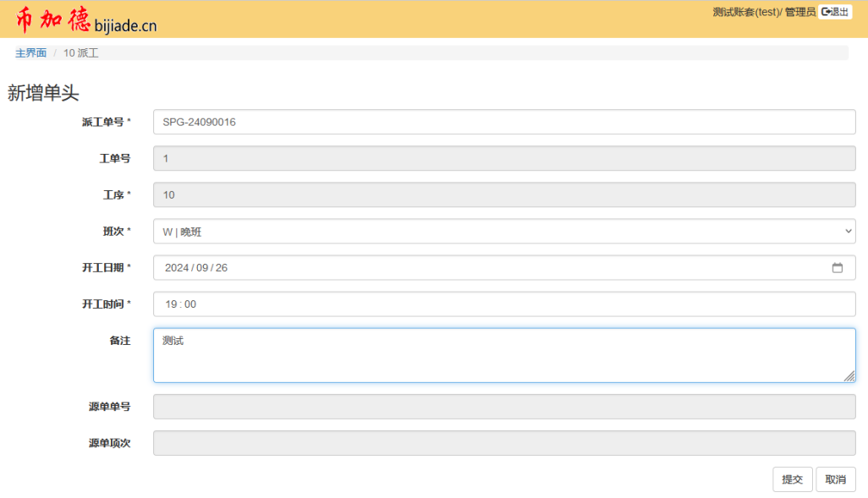Cancel the form with 取消 button

pos(835,479)
